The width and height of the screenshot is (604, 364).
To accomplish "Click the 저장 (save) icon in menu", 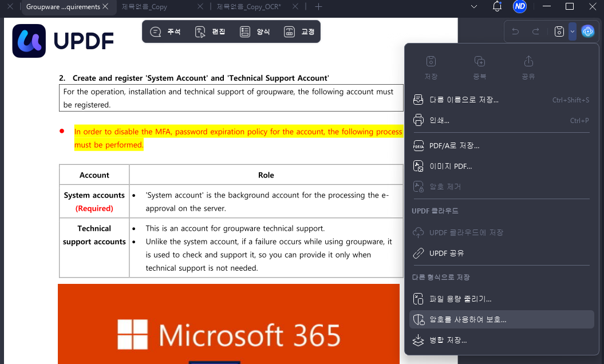I will 431,68.
